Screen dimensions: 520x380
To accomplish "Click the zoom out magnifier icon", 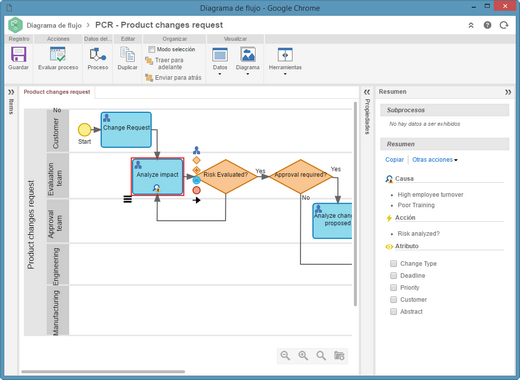I will [x=285, y=356].
